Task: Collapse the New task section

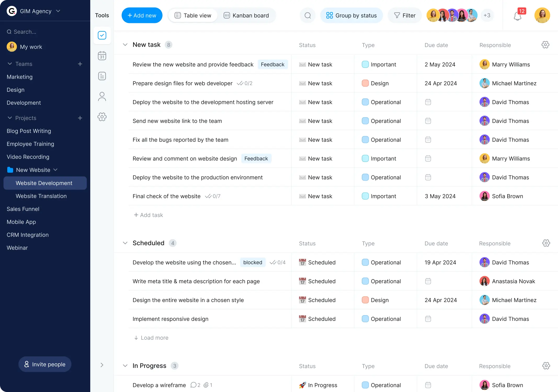Action: point(125,44)
